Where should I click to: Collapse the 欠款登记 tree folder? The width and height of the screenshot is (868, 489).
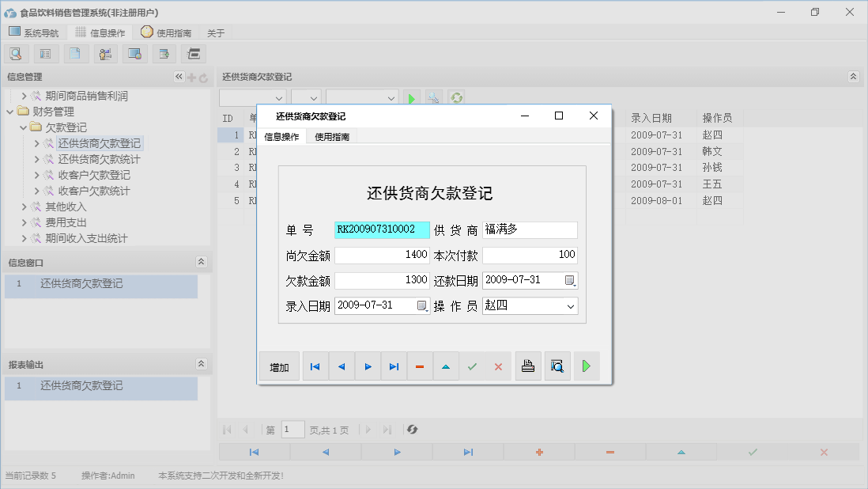[x=25, y=127]
